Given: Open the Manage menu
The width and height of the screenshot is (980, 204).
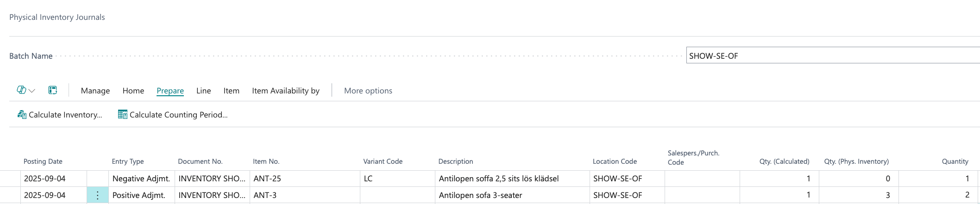Looking at the screenshot, I should (x=95, y=91).
